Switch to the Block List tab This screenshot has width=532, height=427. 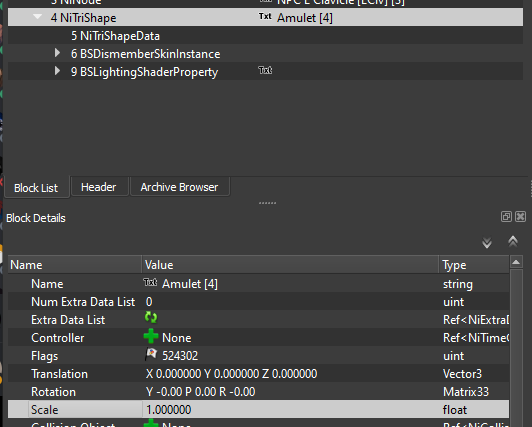tap(36, 188)
